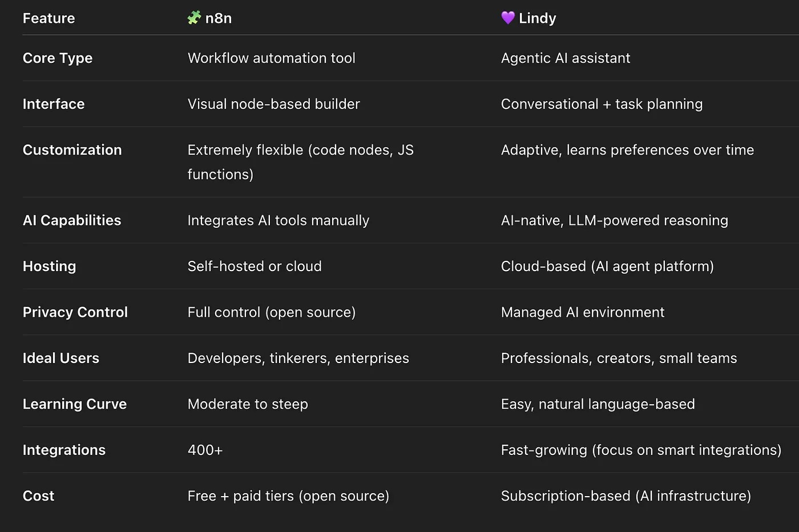Viewport: 799px width, 532px height.
Task: Select the Privacy Control row label
Action: [x=75, y=312]
